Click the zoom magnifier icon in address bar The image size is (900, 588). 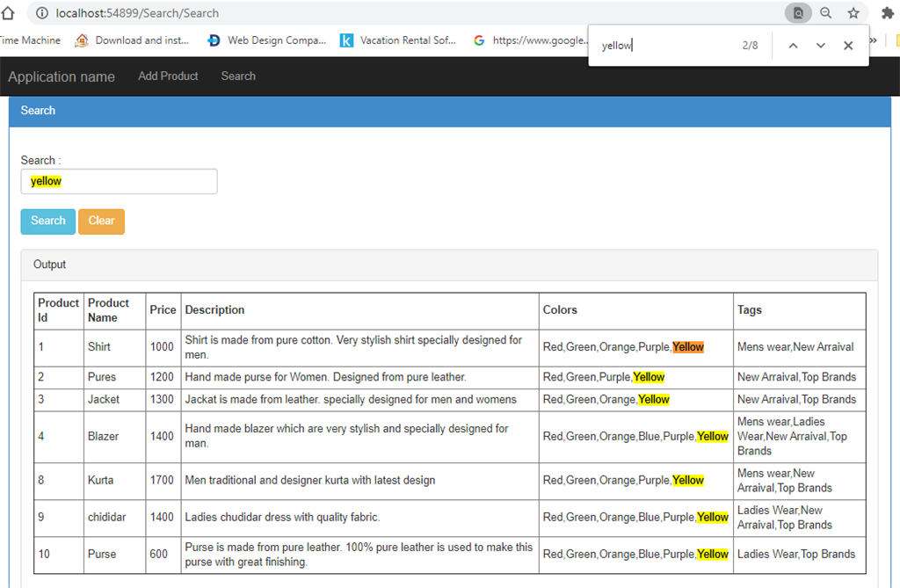coord(825,12)
